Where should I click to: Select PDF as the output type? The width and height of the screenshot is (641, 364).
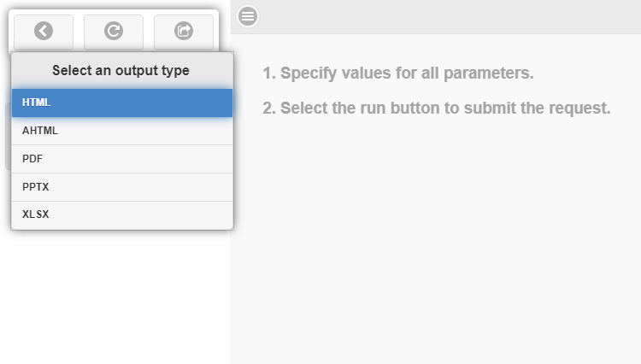121,159
